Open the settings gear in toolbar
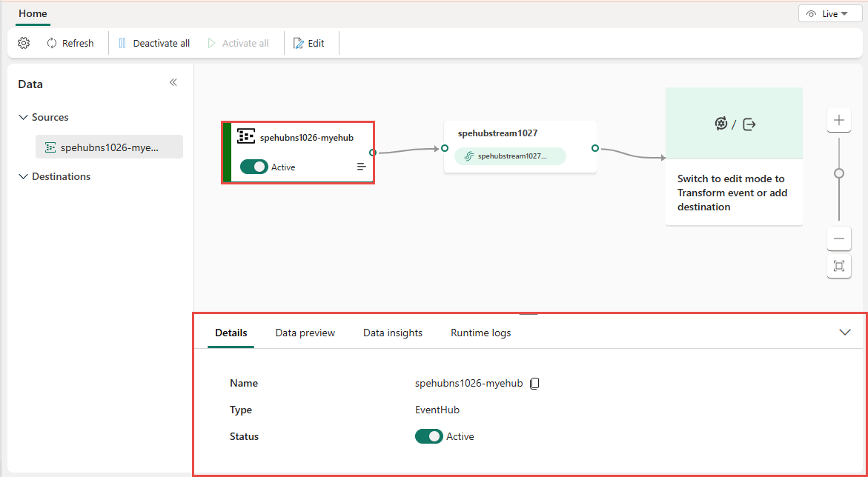This screenshot has width=868, height=477. click(x=24, y=43)
